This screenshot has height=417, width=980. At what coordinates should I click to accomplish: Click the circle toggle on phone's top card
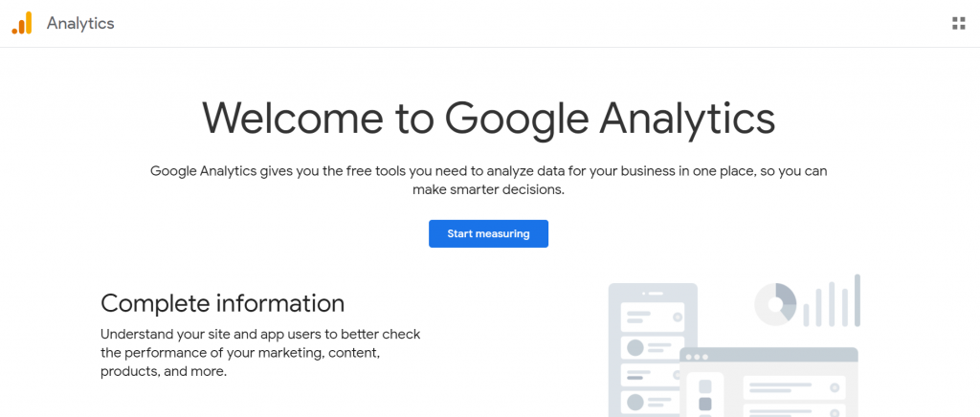678,315
